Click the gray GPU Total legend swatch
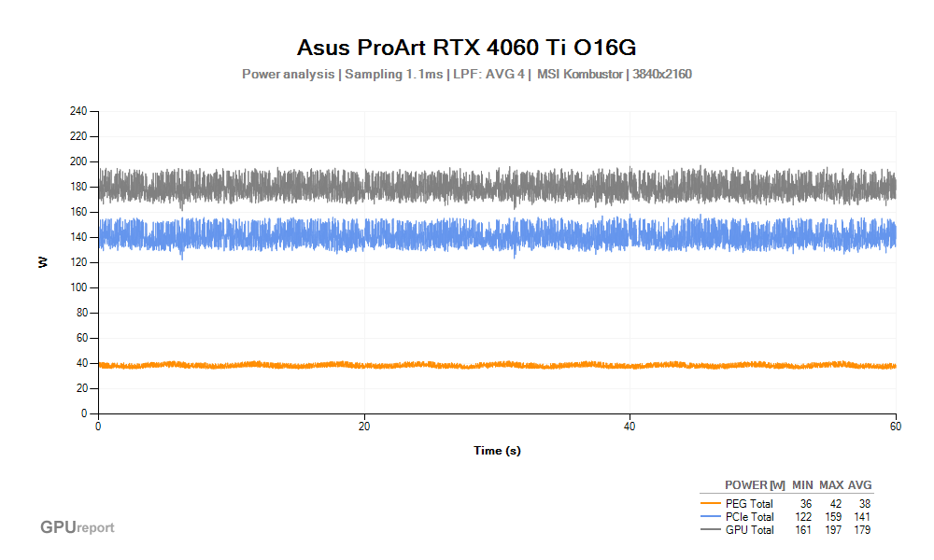The width and height of the screenshot is (934, 560). coord(711,529)
